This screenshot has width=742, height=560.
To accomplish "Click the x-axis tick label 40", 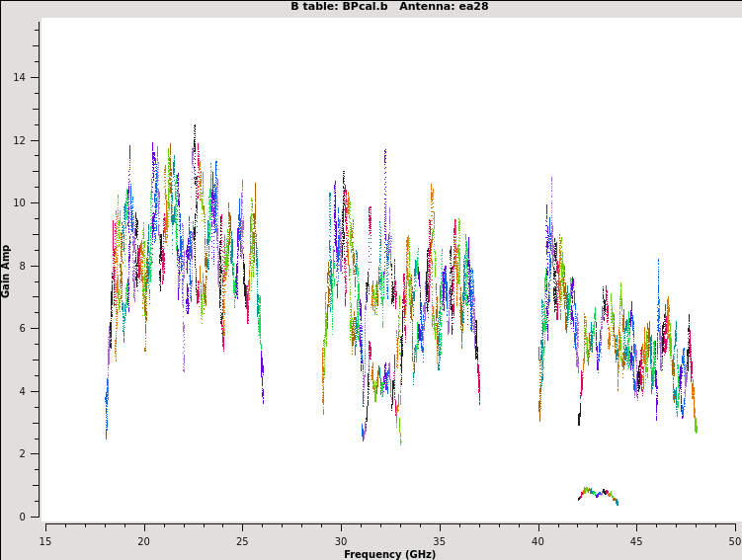I will (x=538, y=541).
